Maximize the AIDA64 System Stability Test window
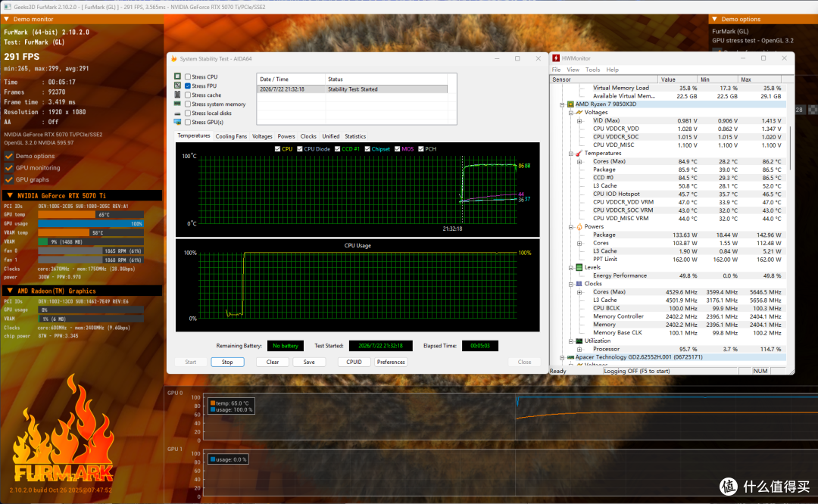Image resolution: width=818 pixels, height=504 pixels. pyautogui.click(x=517, y=58)
